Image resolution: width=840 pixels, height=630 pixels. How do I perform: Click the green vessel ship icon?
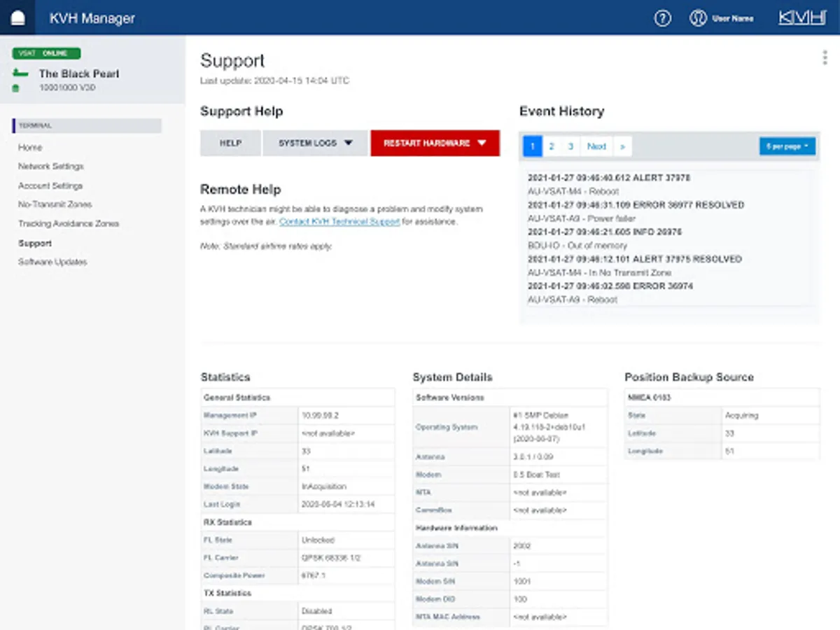[x=20, y=73]
